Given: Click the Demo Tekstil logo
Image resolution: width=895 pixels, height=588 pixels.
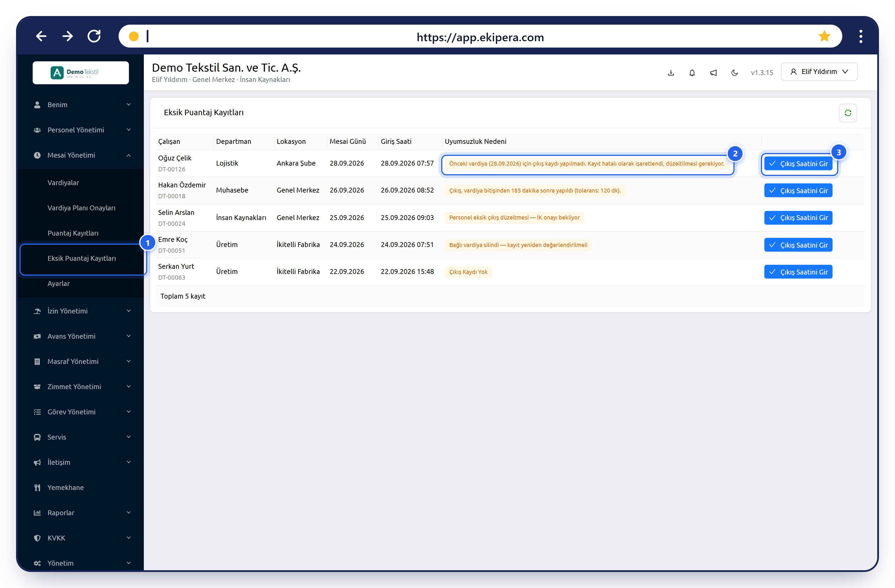Looking at the screenshot, I should click(x=81, y=72).
